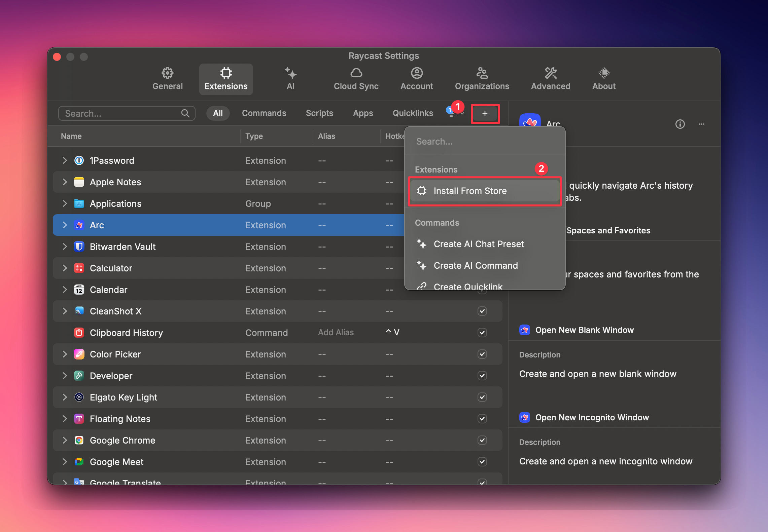Open the About tab

click(x=604, y=79)
